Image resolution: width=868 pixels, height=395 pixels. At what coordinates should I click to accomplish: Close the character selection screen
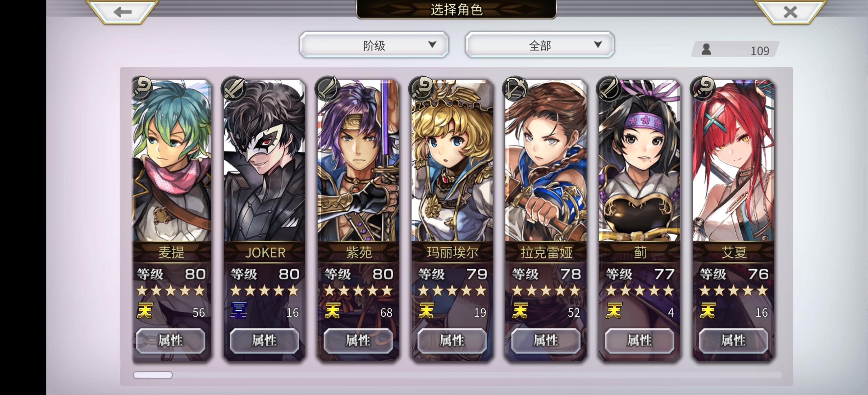[x=790, y=12]
